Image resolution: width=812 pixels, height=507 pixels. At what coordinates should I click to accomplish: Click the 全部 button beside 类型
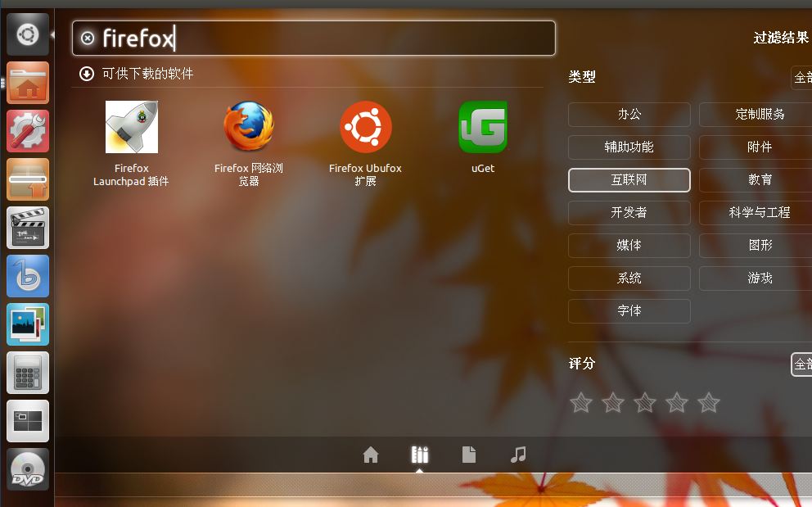click(801, 78)
